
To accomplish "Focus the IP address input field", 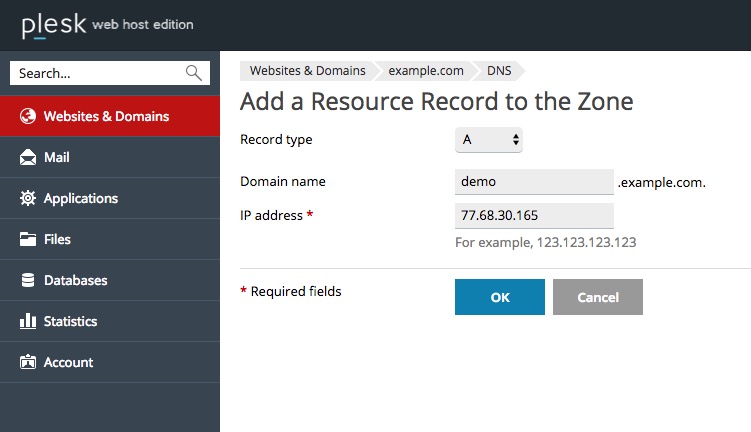I will 534,216.
